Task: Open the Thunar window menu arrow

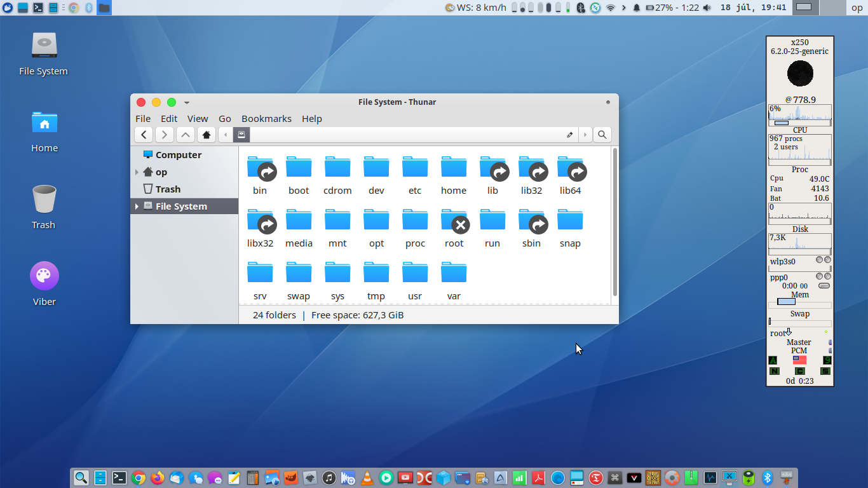Action: coord(187,102)
